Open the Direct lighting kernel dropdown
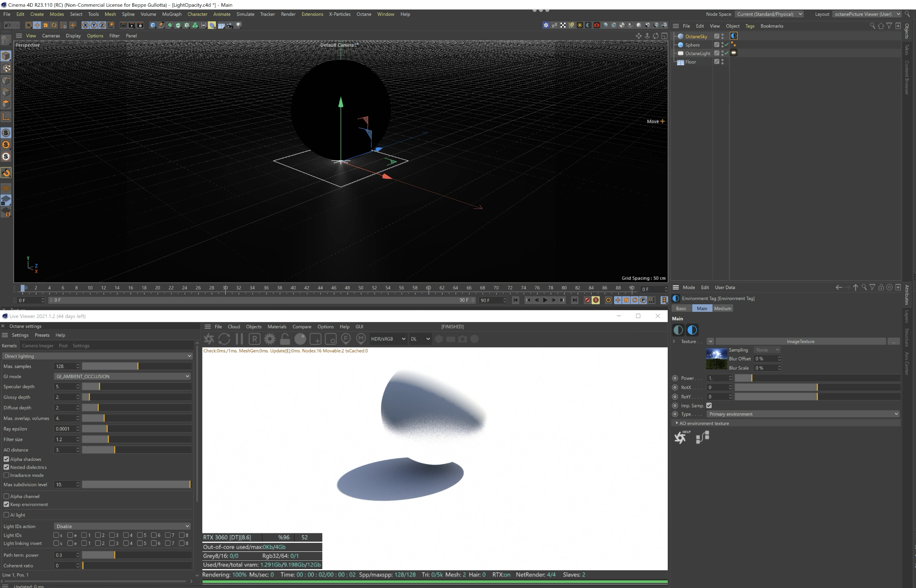 coord(97,356)
